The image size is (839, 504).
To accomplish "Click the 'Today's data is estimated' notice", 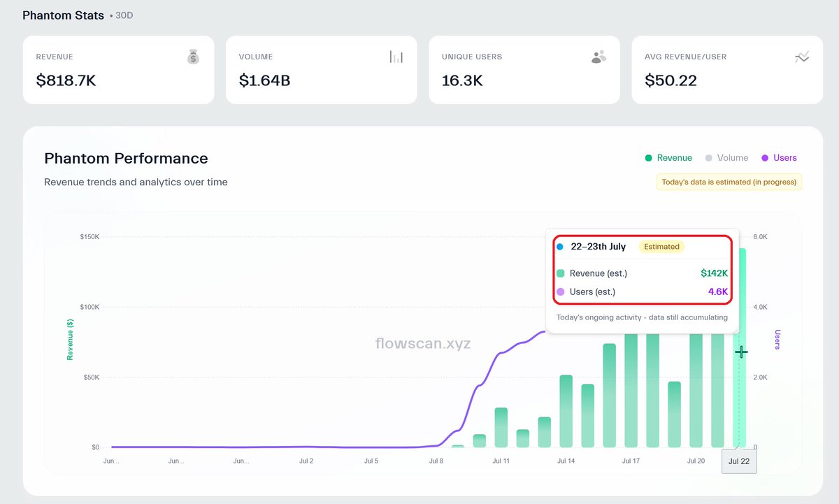I will click(x=729, y=182).
